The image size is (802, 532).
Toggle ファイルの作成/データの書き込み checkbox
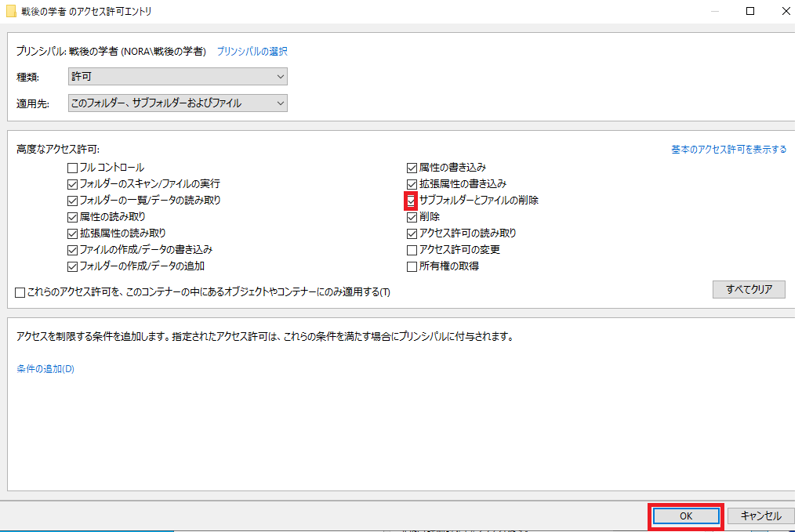(72, 251)
